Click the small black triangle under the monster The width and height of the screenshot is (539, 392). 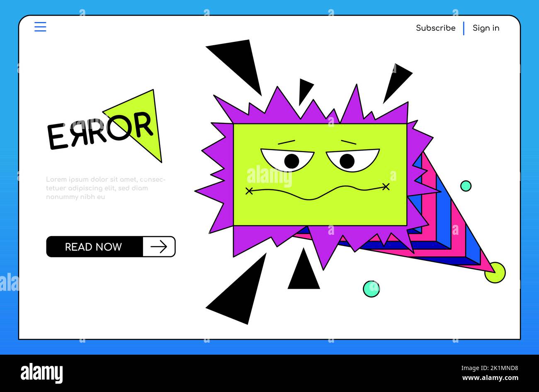(303, 270)
